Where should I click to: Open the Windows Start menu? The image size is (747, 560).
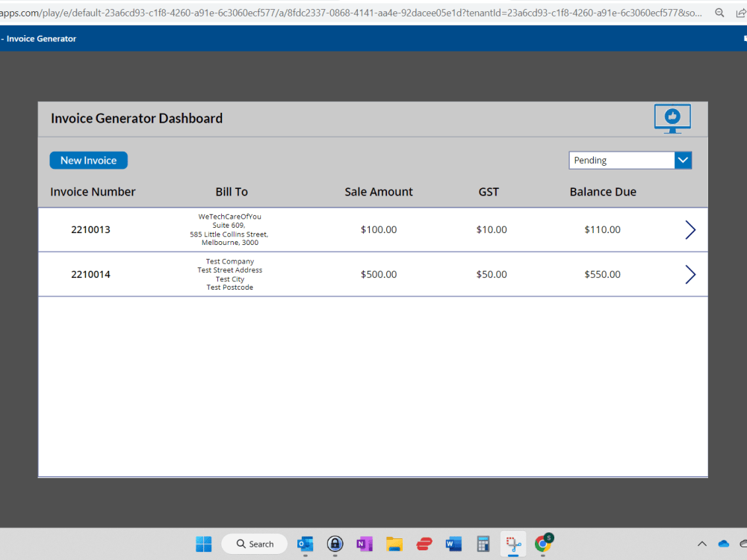click(203, 544)
